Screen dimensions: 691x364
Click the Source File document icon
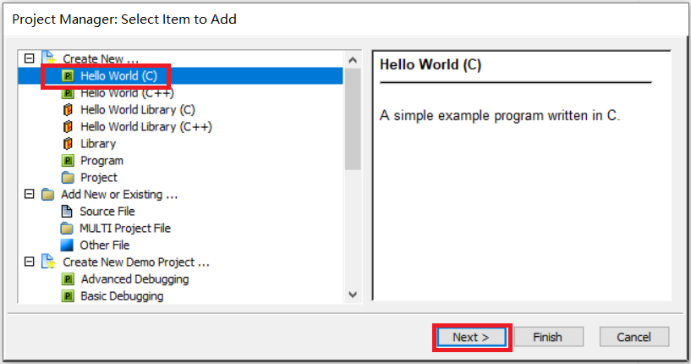point(67,212)
